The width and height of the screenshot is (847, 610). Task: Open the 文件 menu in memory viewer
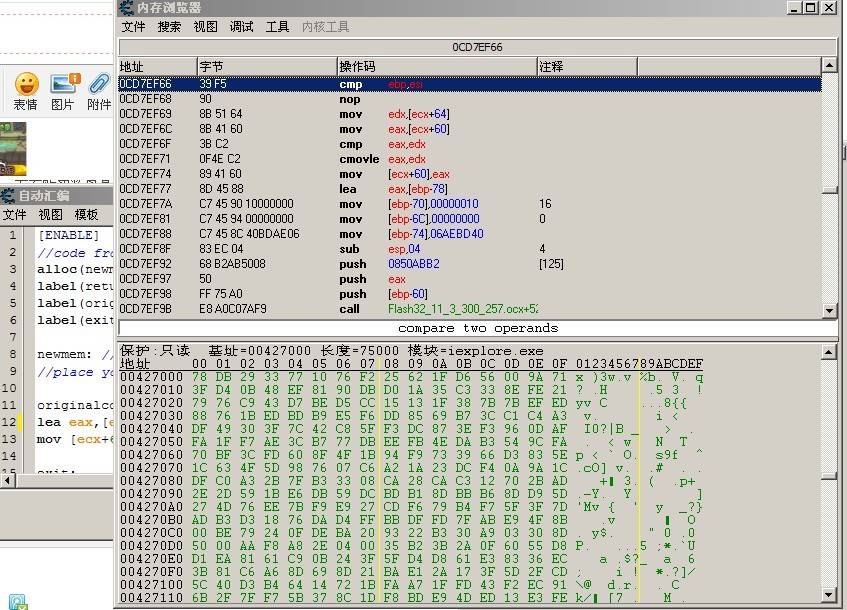[133, 27]
